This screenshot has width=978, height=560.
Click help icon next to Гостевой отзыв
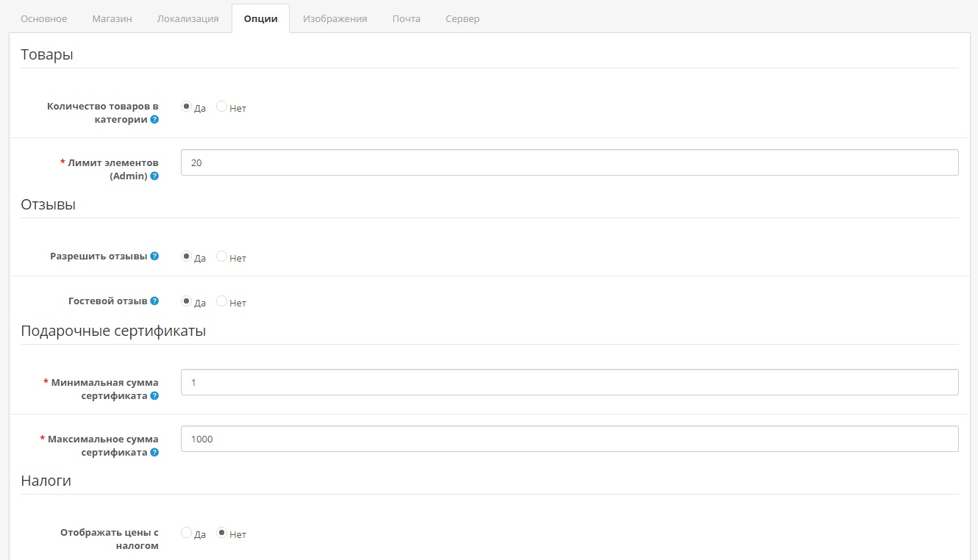point(154,301)
